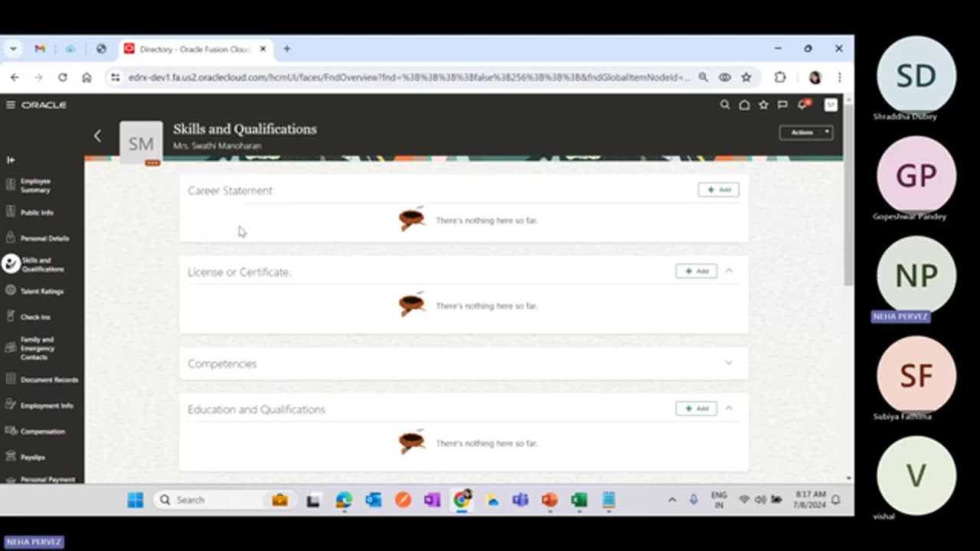The width and height of the screenshot is (980, 551).
Task: Go back using the arrow beside SM avatar
Action: click(97, 135)
